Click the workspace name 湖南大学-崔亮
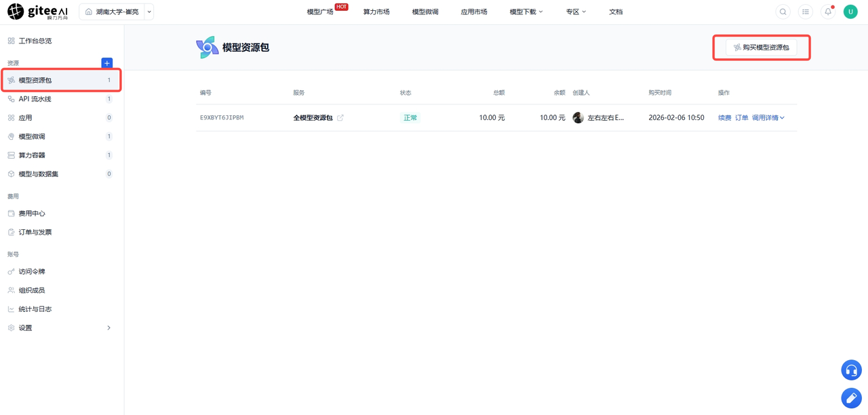The width and height of the screenshot is (868, 415). coord(117,12)
